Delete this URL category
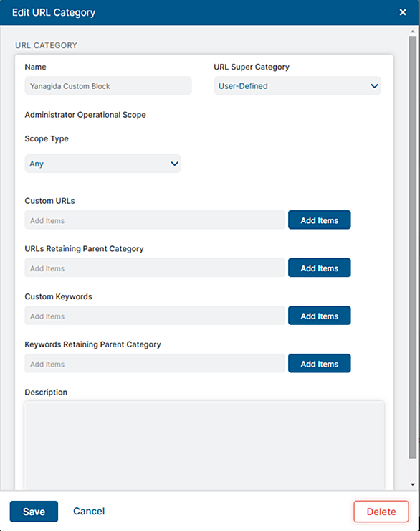This screenshot has height=531, width=420. point(381,512)
